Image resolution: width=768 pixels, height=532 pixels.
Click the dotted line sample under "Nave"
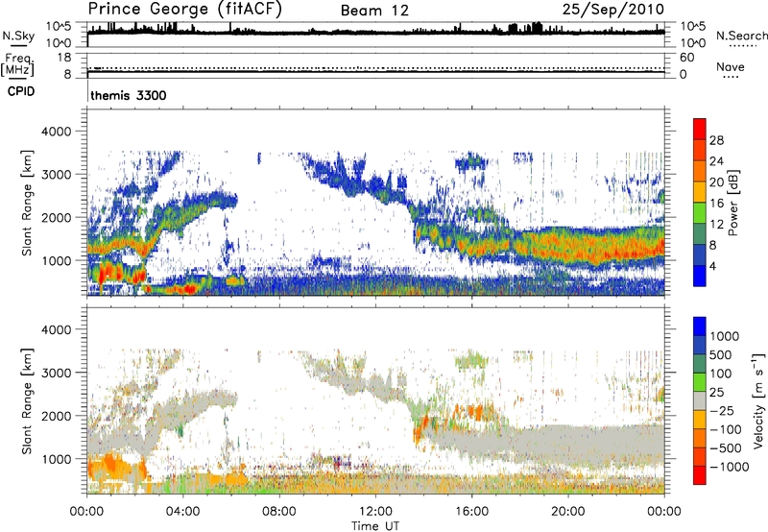[x=731, y=77]
